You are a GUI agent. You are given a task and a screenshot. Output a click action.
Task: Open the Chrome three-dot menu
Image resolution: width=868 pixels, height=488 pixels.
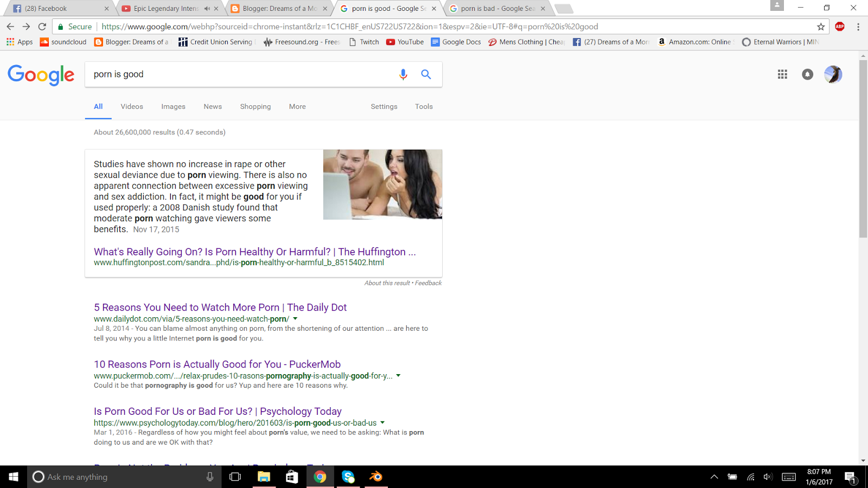858,27
